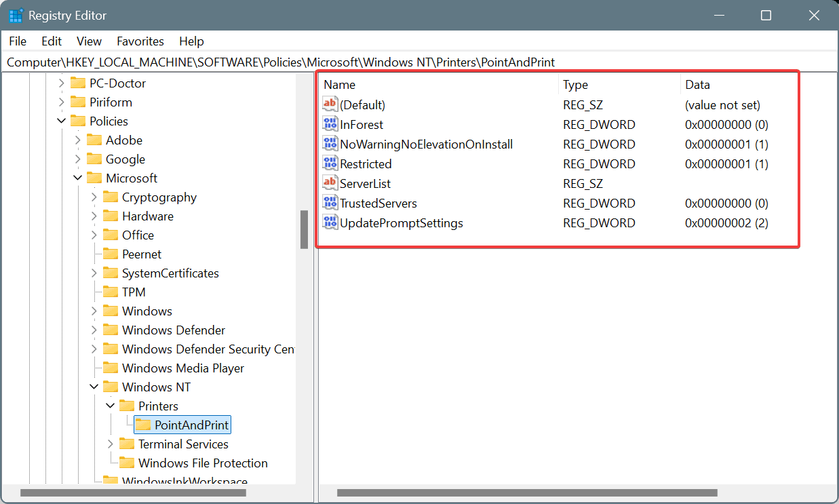839x504 pixels.
Task: Collapse the Policies key
Action: click(x=62, y=121)
